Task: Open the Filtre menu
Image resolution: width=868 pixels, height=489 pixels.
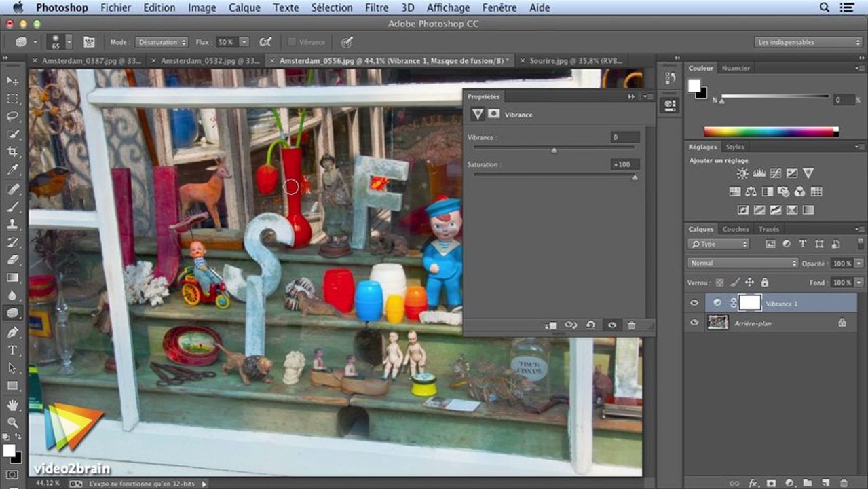Action: point(377,7)
